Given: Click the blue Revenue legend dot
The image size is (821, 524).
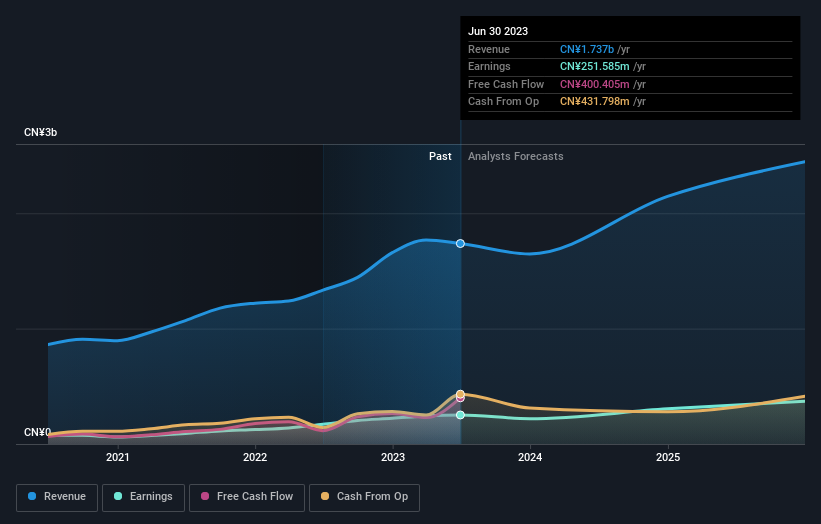Looking at the screenshot, I should pyautogui.click(x=32, y=496).
